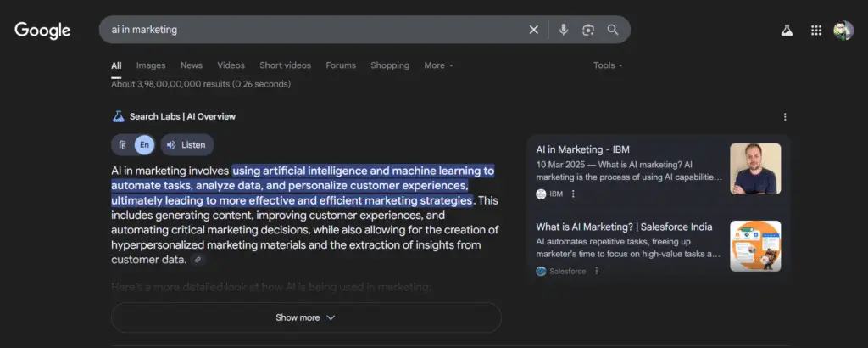868x348 pixels.
Task: Open the IBM result thumbnail
Action: click(755, 168)
